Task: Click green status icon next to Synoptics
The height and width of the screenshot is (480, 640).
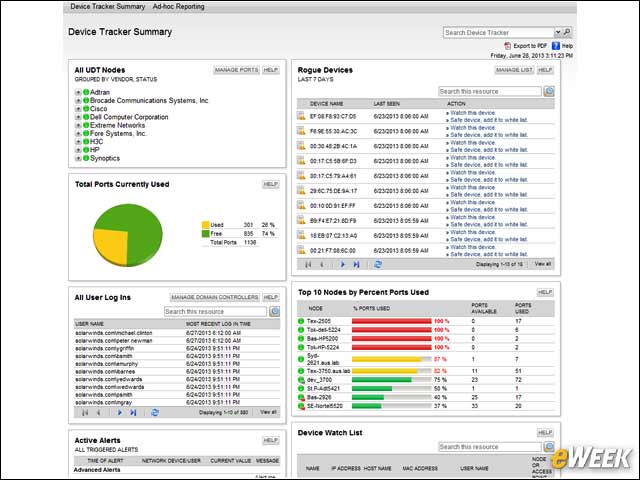Action: pyautogui.click(x=86, y=158)
